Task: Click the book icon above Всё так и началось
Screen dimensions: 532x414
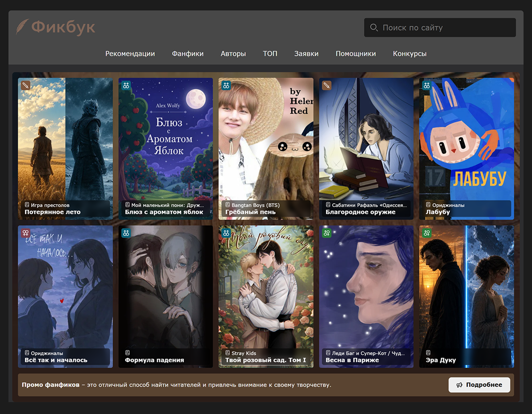Action: (x=27, y=353)
